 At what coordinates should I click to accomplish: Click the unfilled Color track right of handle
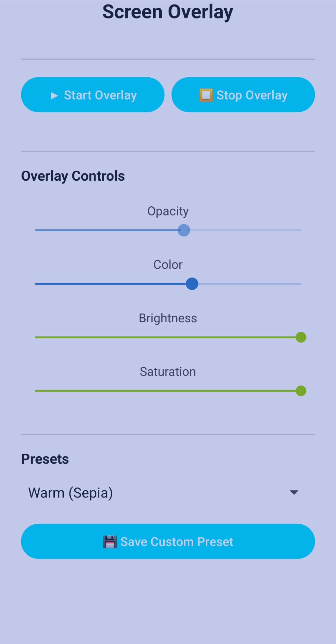click(250, 284)
